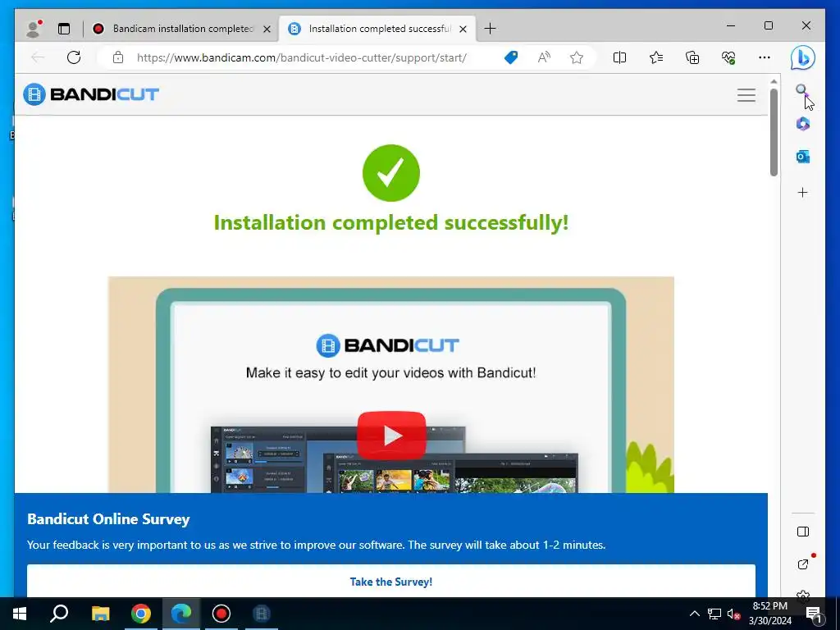Click the Bandicut logo in header
The height and width of the screenshot is (630, 840).
pos(91,94)
